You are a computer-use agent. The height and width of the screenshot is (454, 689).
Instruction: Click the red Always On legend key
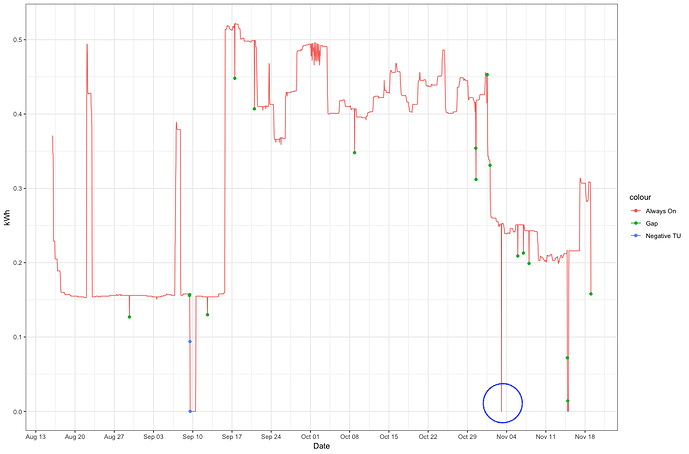tap(636, 211)
